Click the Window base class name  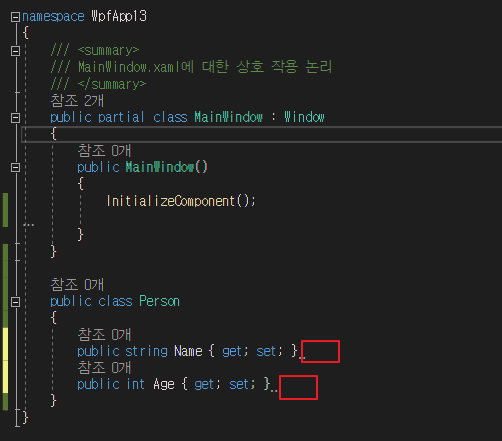(x=304, y=117)
